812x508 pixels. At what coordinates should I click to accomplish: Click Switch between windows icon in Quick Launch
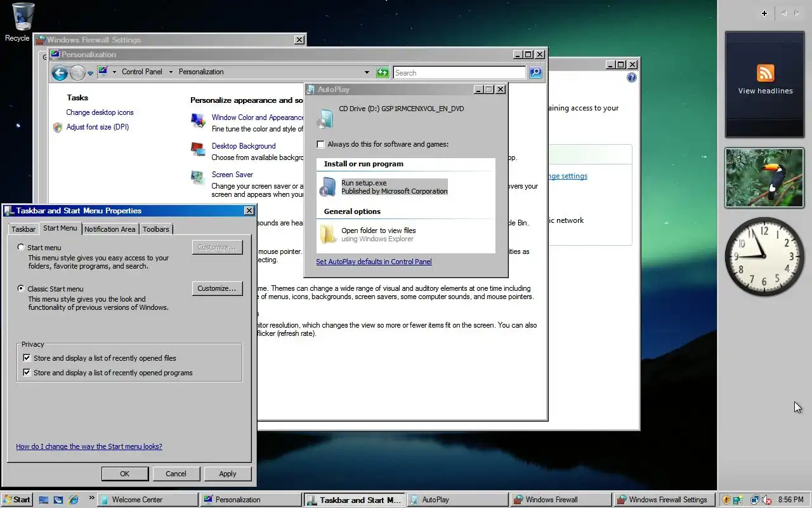click(x=58, y=500)
